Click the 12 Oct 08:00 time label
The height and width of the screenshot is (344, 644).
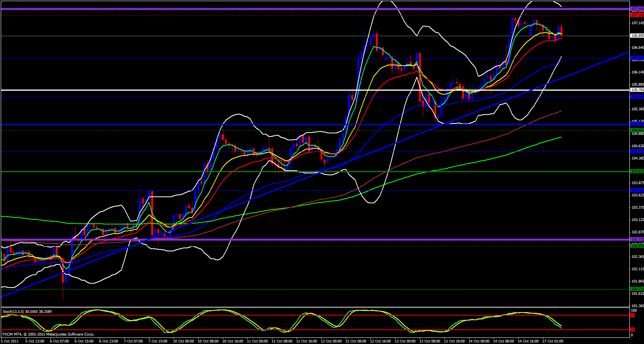[x=356, y=341]
